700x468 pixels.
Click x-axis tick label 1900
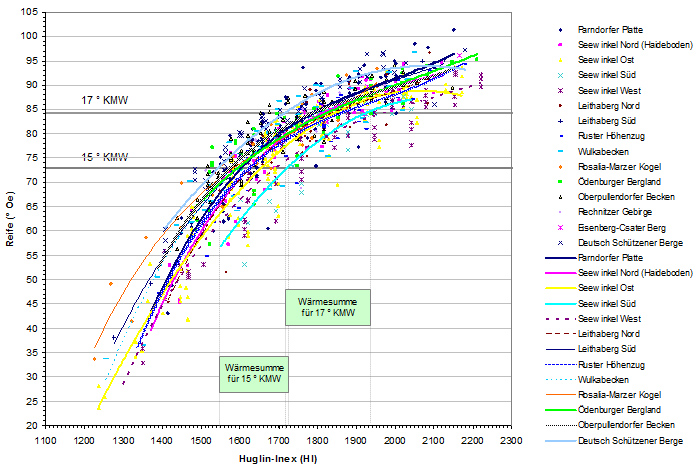pyautogui.click(x=356, y=441)
